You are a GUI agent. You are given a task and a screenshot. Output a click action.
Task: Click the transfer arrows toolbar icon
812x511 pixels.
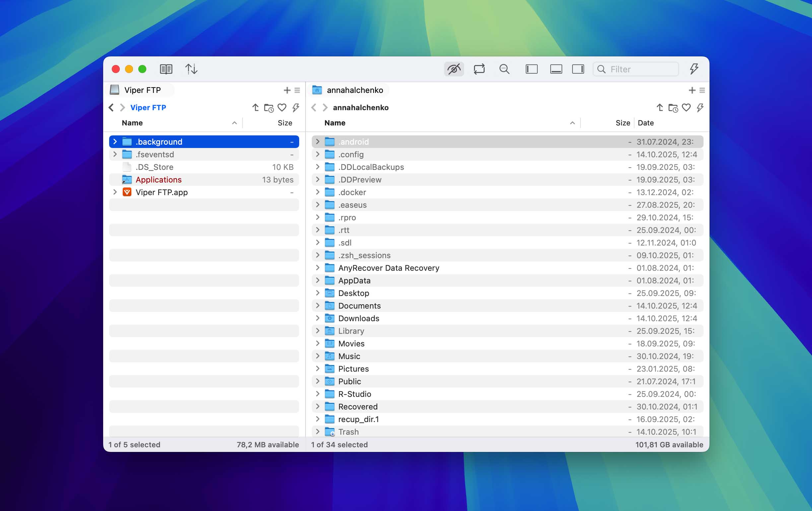tap(191, 69)
